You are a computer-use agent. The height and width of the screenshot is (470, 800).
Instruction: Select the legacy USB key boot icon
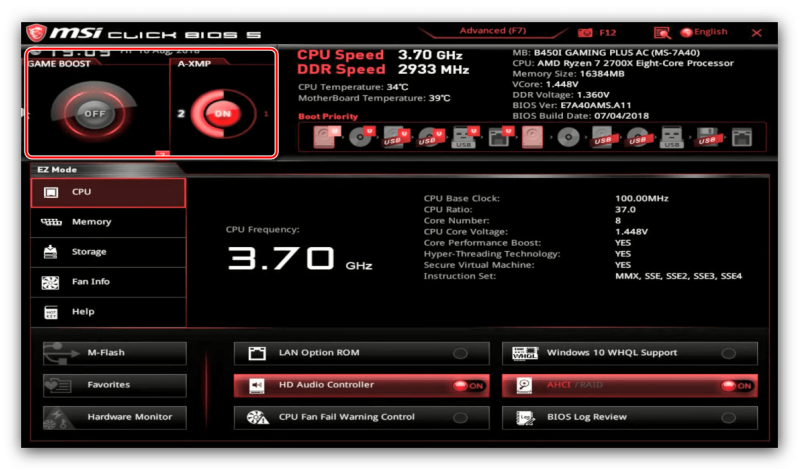click(671, 137)
